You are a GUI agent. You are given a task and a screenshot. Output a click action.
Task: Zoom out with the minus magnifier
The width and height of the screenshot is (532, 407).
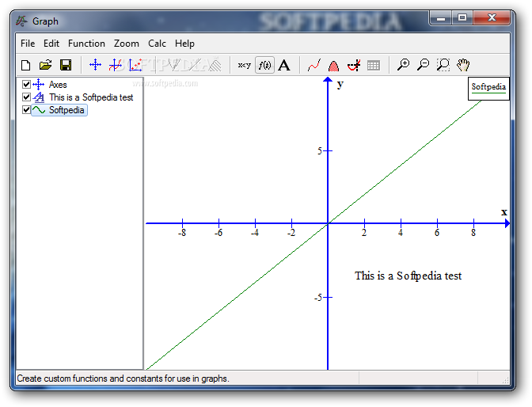pos(423,64)
